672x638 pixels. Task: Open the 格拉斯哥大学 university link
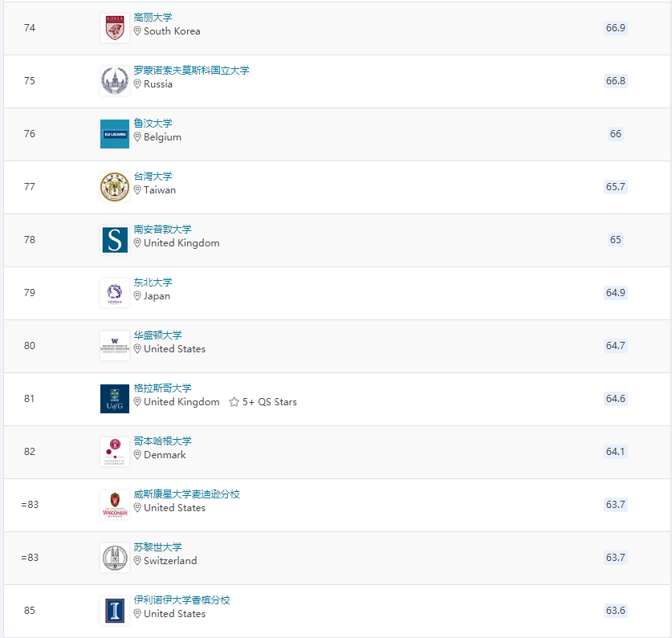coord(162,388)
